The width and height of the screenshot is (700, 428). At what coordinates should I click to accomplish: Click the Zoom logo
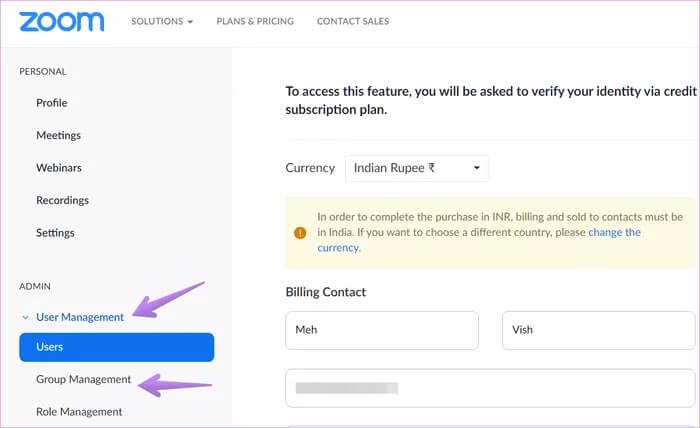point(62,21)
